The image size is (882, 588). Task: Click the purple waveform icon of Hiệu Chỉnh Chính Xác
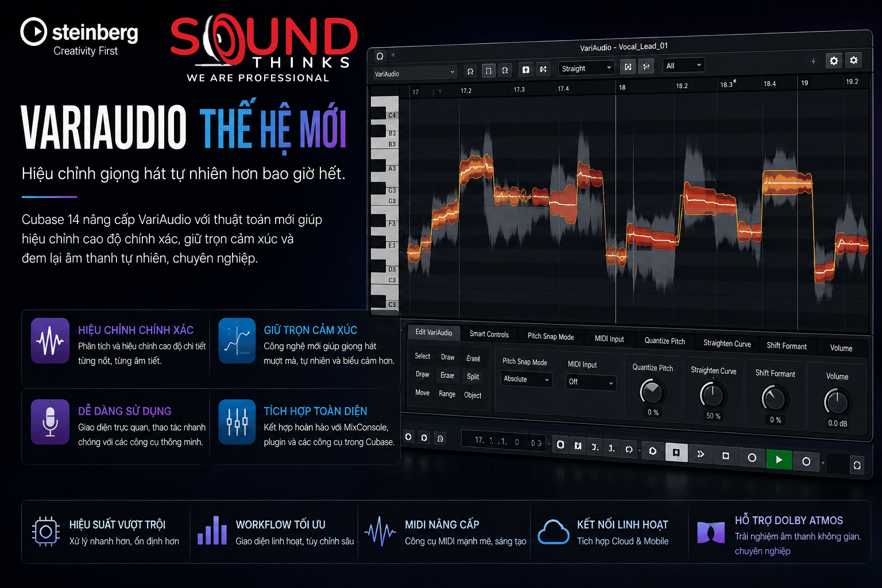click(x=50, y=341)
